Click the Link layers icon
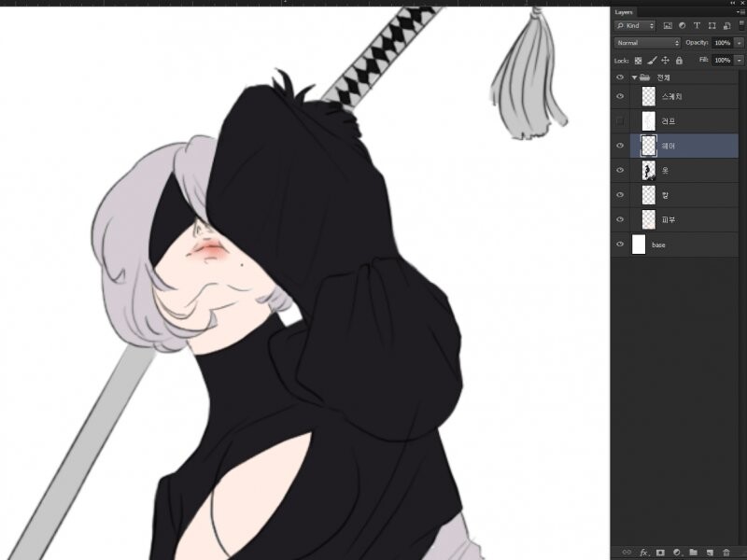747x560 pixels. coord(627,553)
